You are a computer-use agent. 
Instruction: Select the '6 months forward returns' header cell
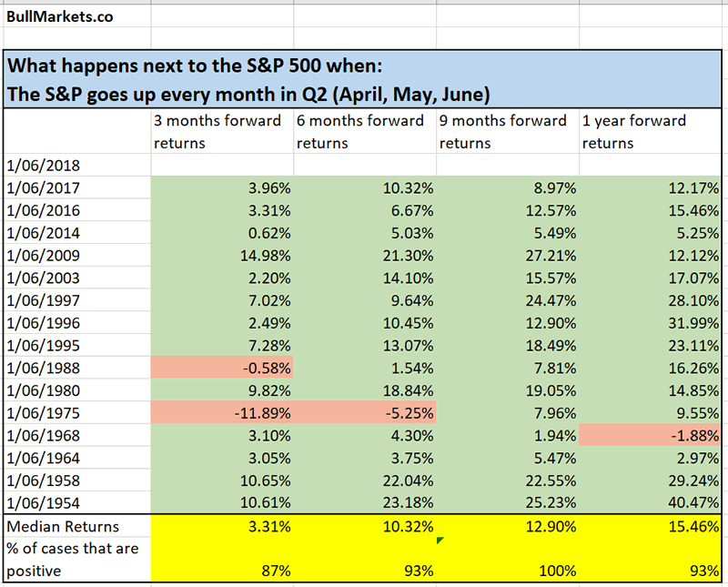[x=362, y=131]
